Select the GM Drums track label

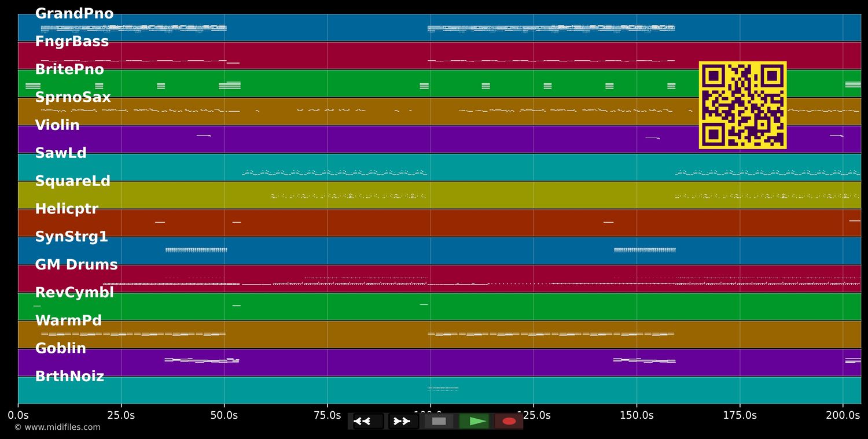[76, 265]
